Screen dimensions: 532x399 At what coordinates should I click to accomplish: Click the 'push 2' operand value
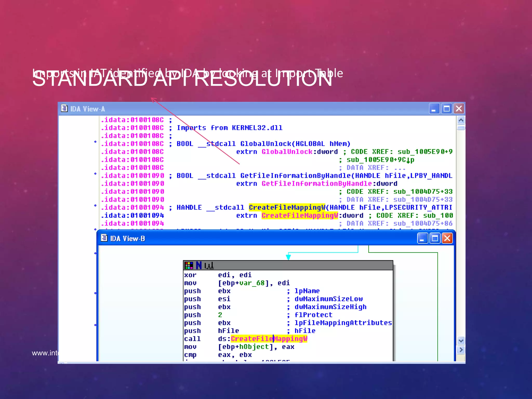coord(220,315)
